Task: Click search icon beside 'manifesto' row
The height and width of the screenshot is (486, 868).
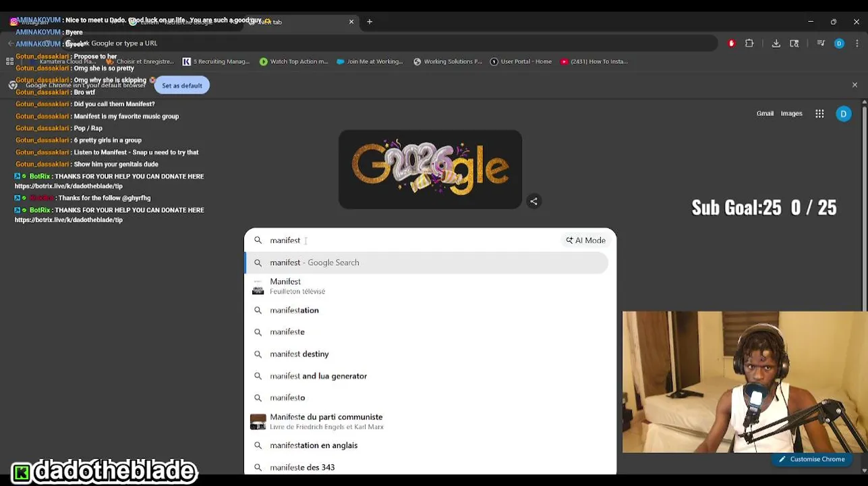Action: tap(258, 398)
